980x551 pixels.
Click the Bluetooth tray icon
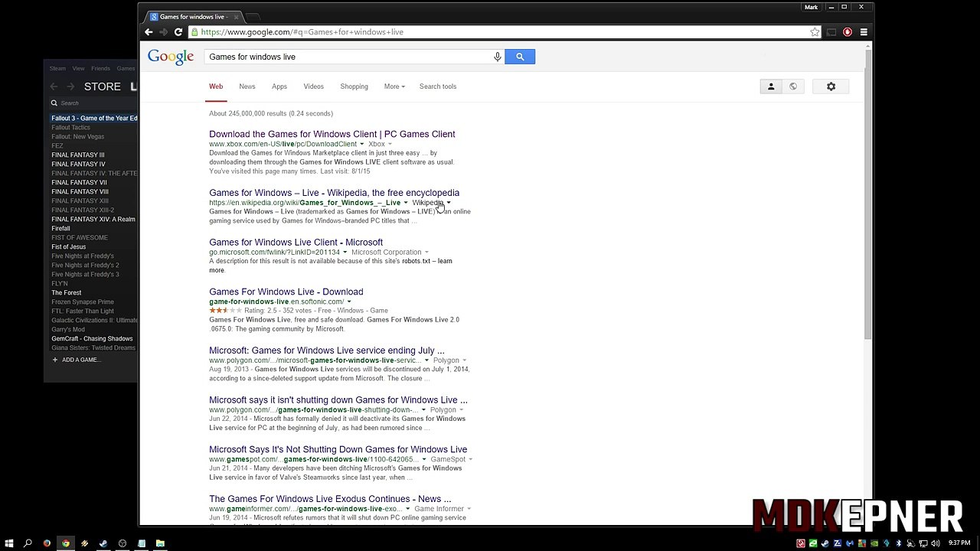pyautogui.click(x=898, y=543)
